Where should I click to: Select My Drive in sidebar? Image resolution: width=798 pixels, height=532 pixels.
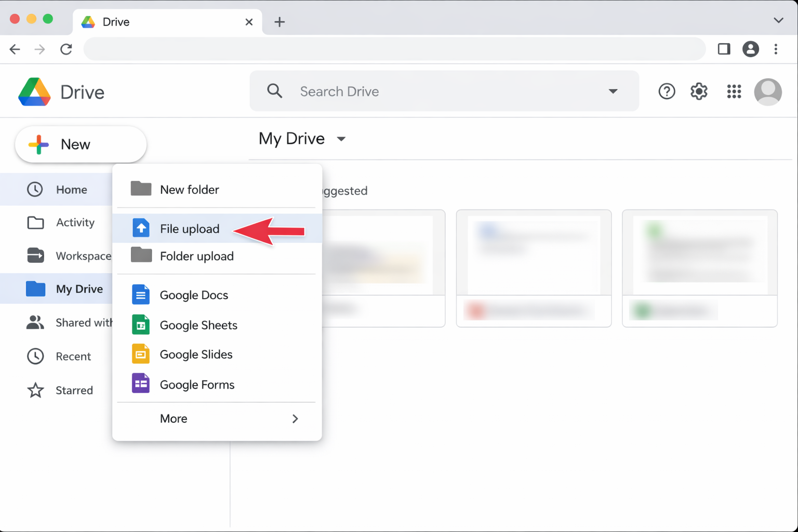point(56,289)
